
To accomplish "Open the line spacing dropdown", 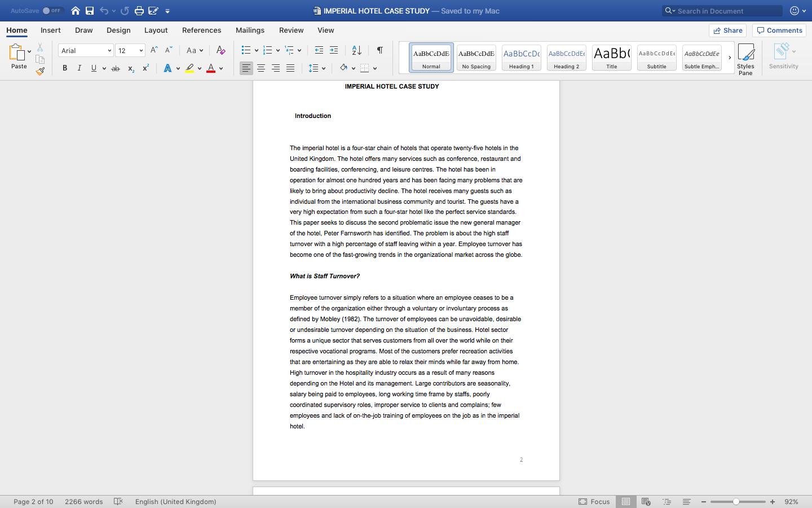I will coord(317,68).
